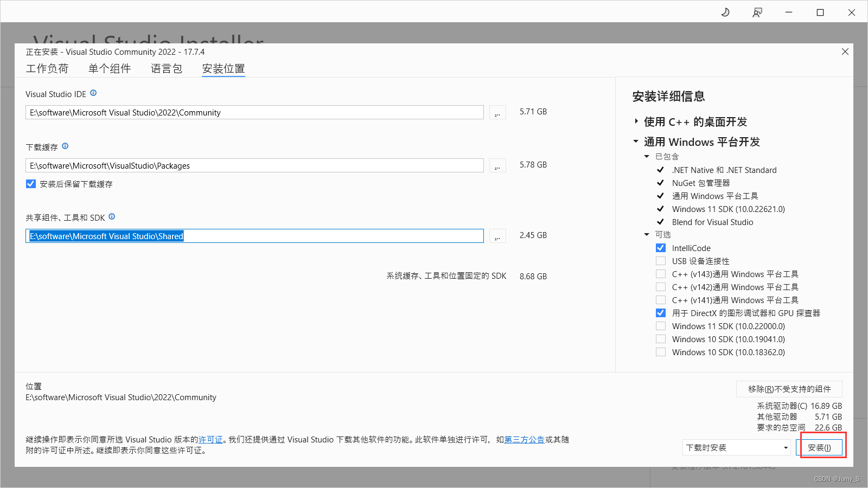The width and height of the screenshot is (868, 488).
Task: Maximize the Visual Studio Installer window
Action: click(820, 12)
